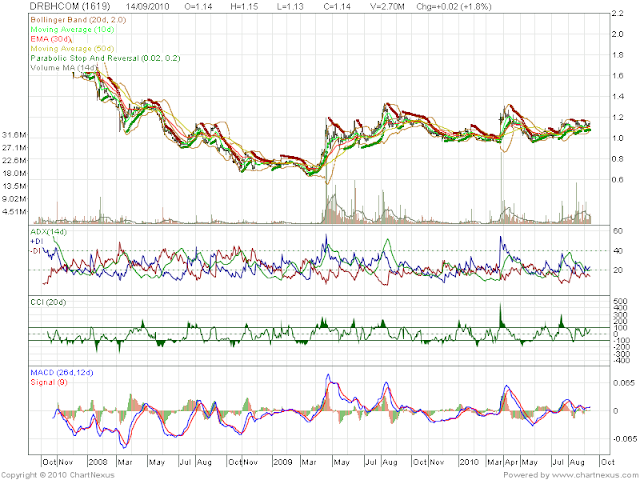Image resolution: width=640 pixels, height=480 pixels.
Task: Select the L=1.13 low price value
Action: tap(290, 7)
